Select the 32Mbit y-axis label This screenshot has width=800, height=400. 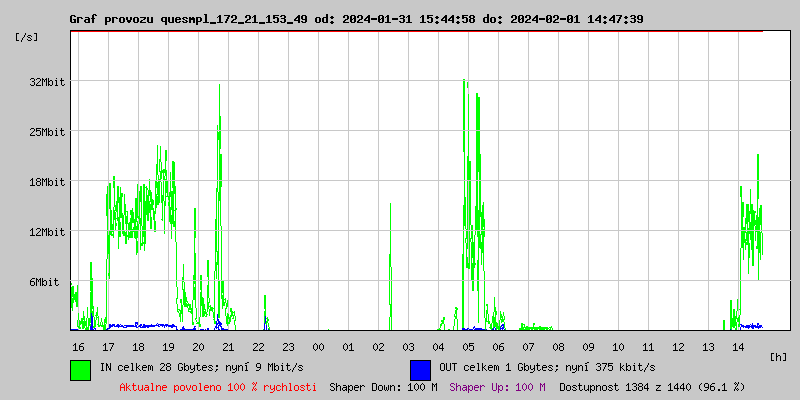47,82
